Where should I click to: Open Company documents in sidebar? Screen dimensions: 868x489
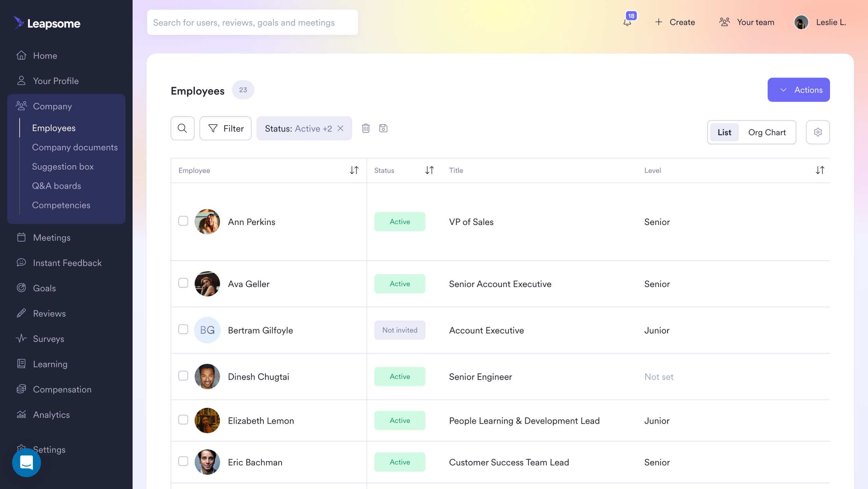75,147
